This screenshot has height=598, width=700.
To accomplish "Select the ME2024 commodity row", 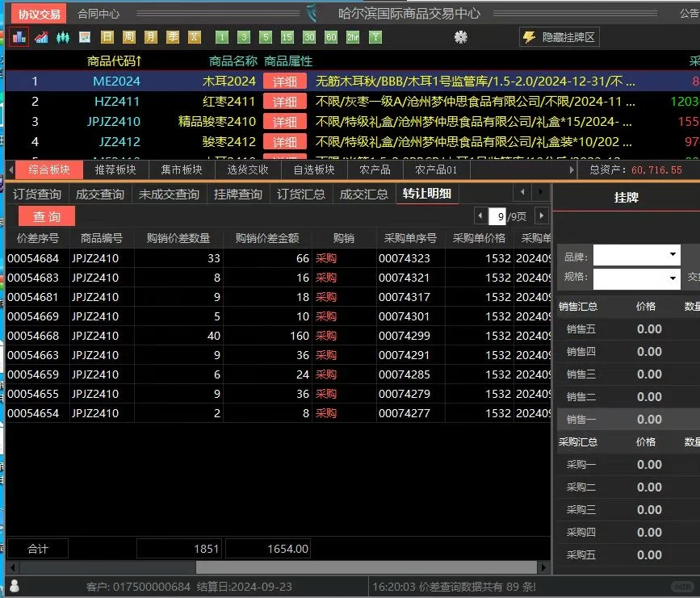I will click(353, 82).
